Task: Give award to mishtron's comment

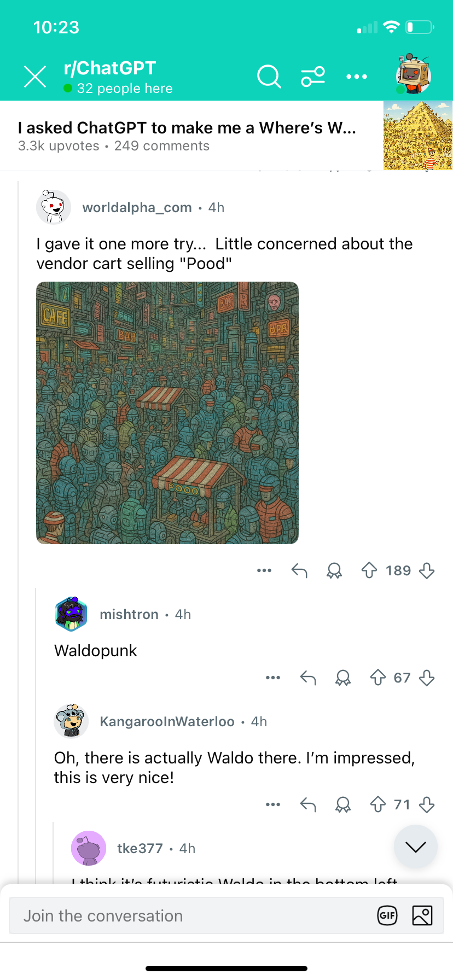Action: pos(343,678)
